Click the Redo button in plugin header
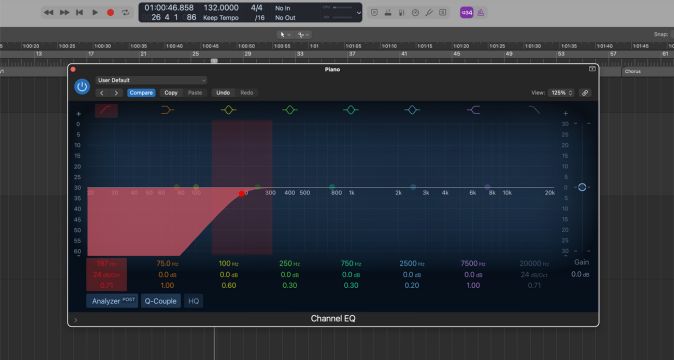This screenshot has height=360, width=674. [247, 93]
